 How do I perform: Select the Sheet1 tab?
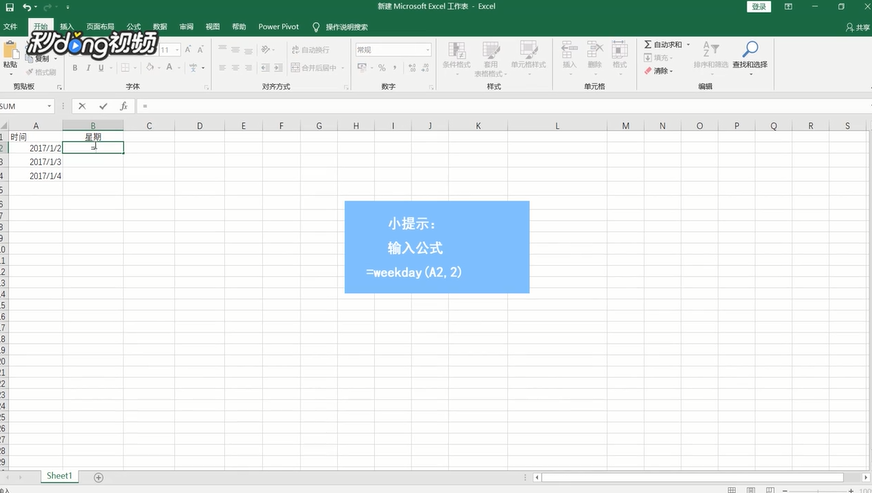(x=60, y=476)
